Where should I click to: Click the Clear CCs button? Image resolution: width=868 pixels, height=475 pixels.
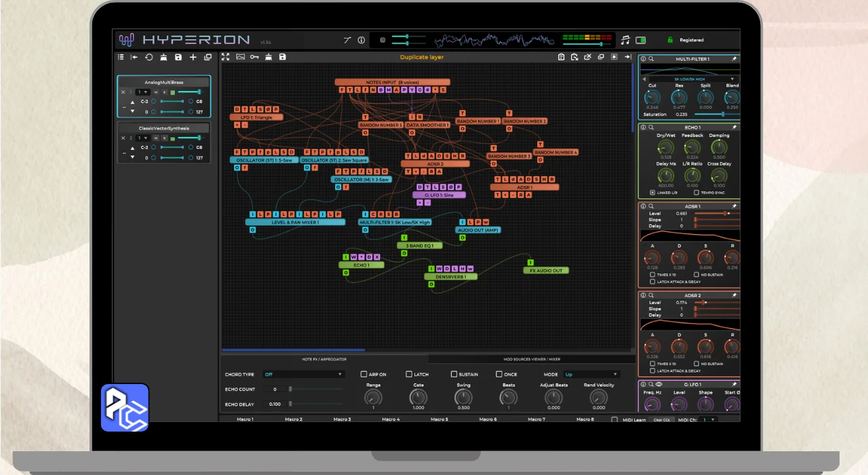point(662,420)
